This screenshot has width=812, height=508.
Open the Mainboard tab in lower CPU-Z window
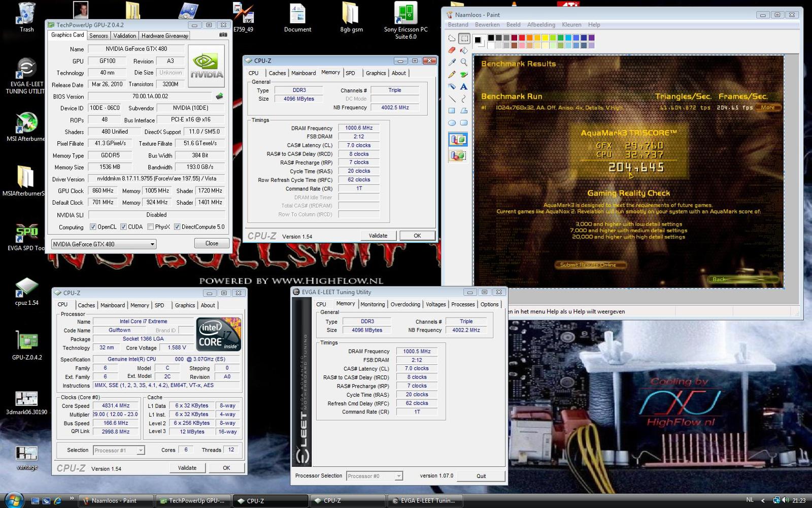coord(113,305)
